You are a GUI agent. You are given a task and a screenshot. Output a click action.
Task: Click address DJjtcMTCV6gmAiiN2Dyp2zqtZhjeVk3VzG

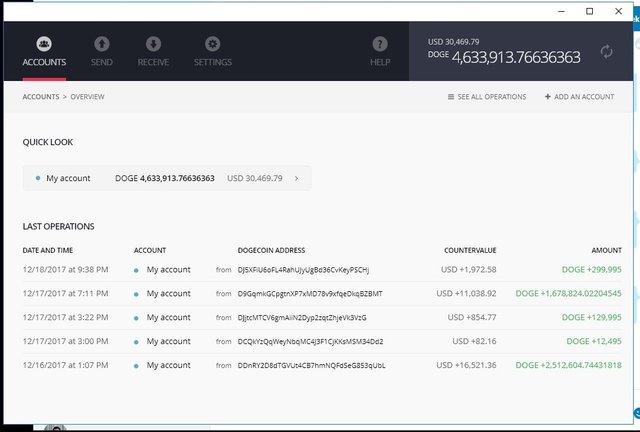302,318
